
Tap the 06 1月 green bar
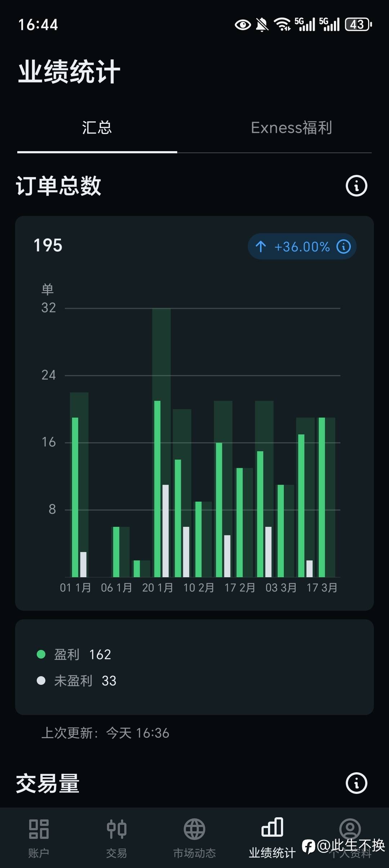point(116,552)
